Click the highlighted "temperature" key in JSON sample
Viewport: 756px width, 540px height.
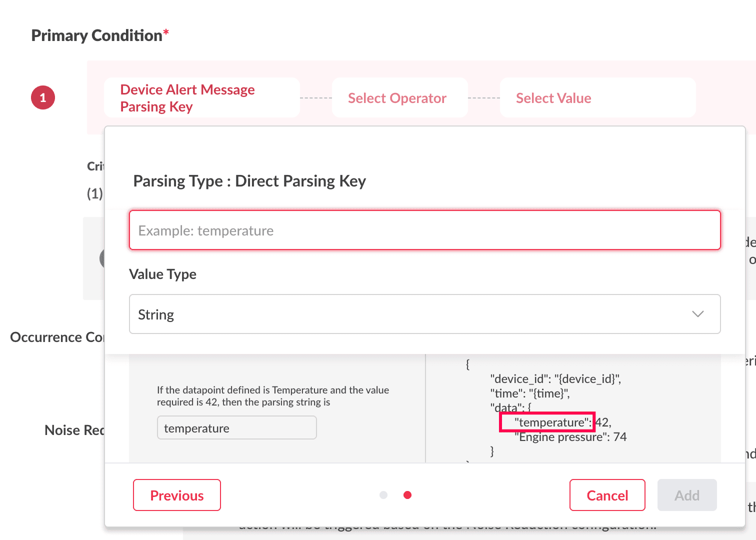547,422
